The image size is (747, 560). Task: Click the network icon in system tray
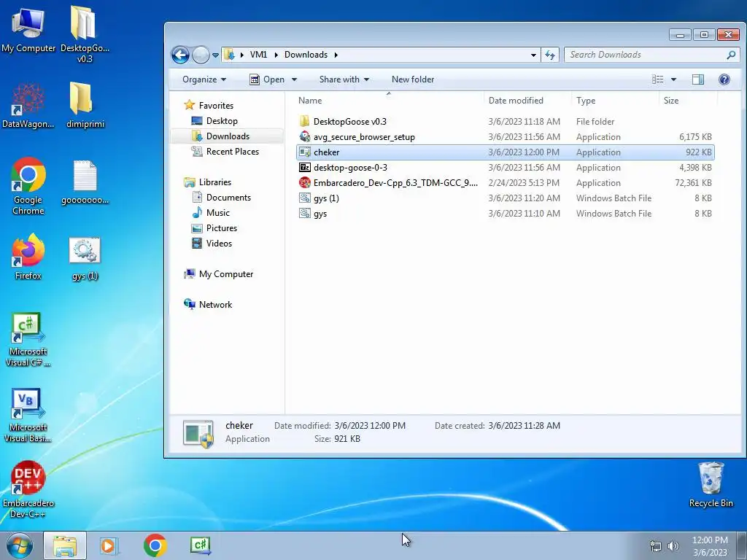tap(656, 546)
